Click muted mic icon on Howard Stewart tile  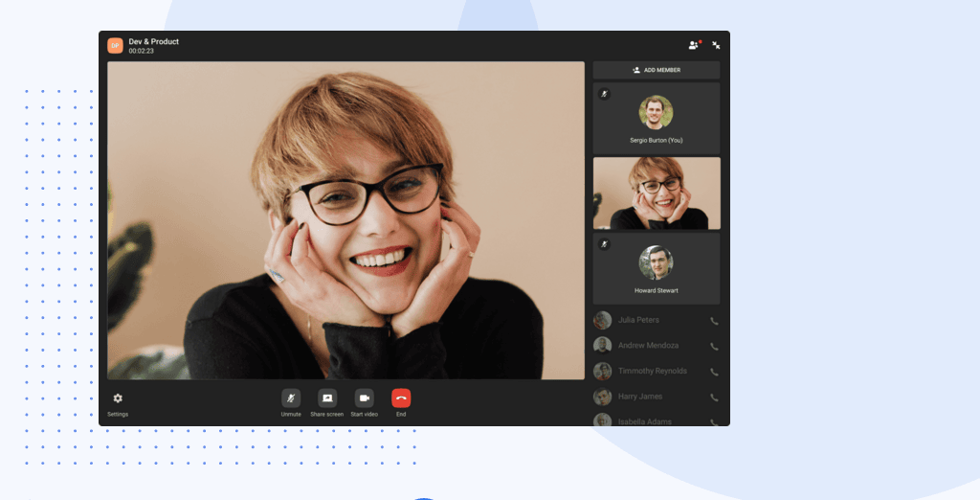click(x=605, y=244)
